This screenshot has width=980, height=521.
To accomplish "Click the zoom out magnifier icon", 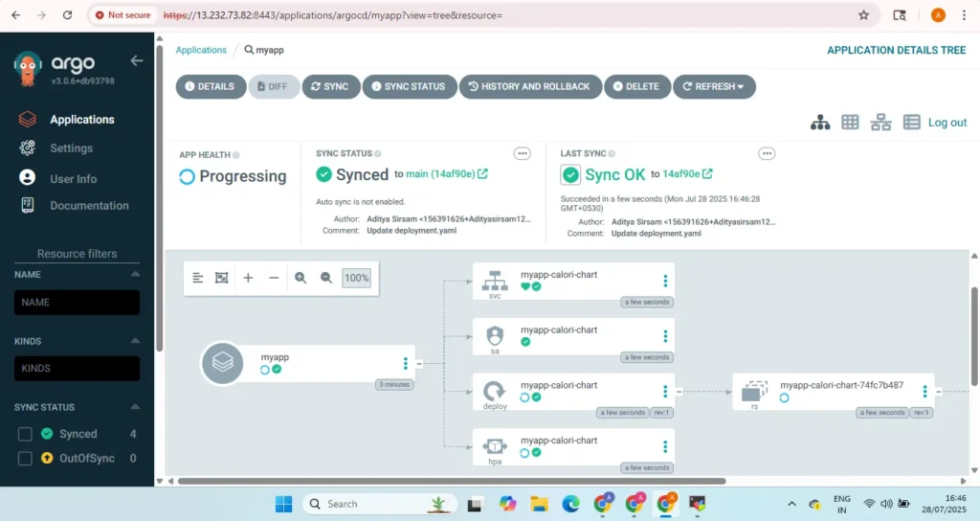I will coord(326,278).
